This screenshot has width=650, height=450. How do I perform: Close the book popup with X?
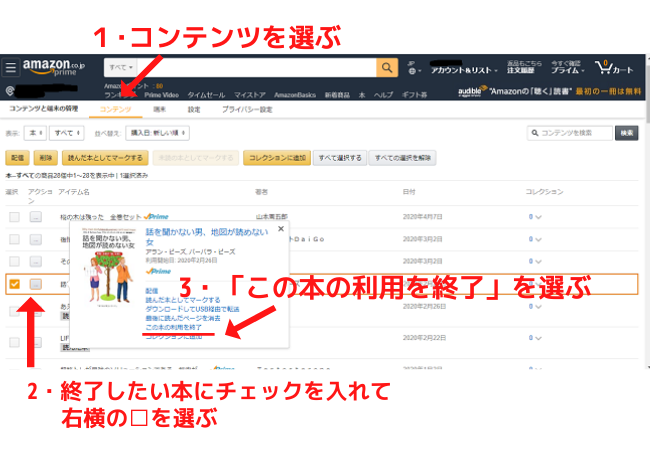281,229
